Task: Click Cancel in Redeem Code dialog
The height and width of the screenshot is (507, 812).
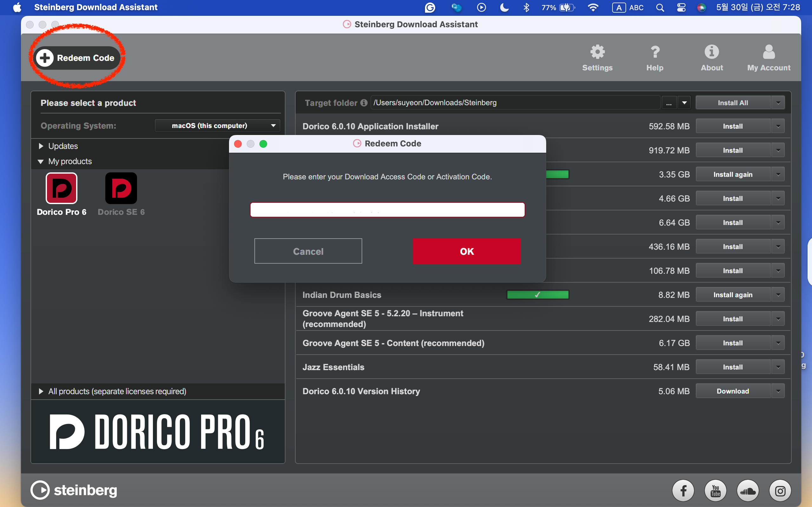Action: pos(308,251)
